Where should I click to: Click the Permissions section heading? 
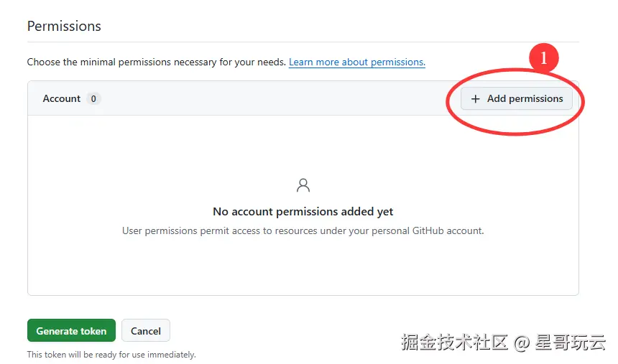point(64,27)
